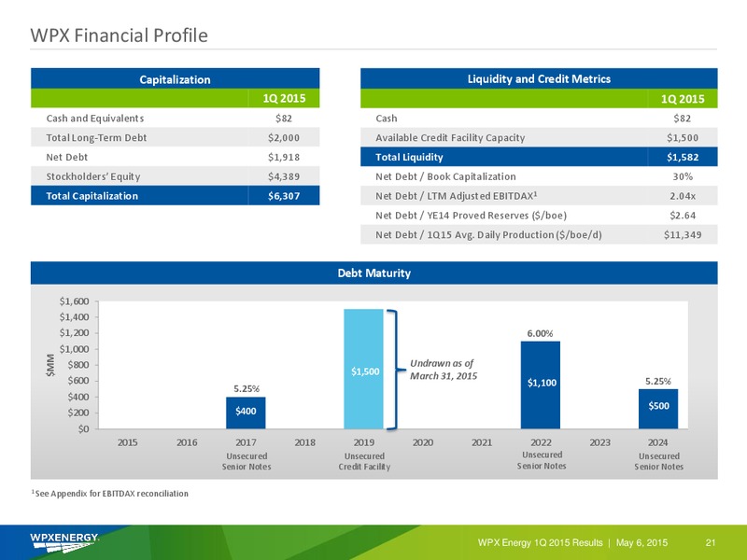This screenshot has width=747, height=560.
Task: Select Unsecured Senior Notes label under 2022
Action: click(x=542, y=460)
